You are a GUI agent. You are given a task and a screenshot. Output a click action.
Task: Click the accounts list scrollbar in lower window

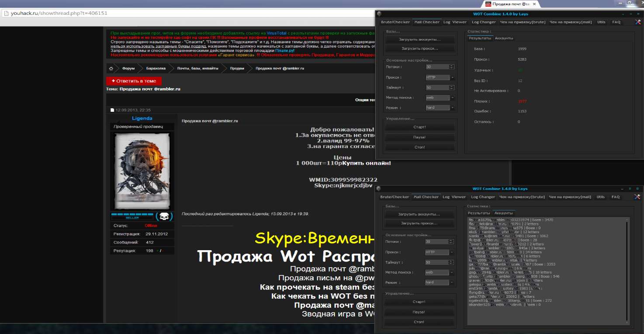coord(627,271)
